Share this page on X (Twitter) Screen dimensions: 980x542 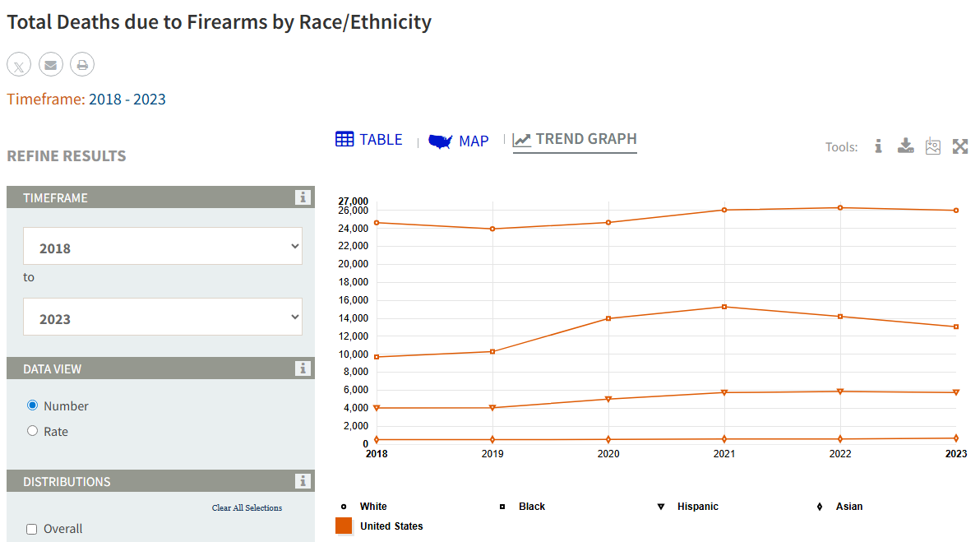tap(19, 64)
